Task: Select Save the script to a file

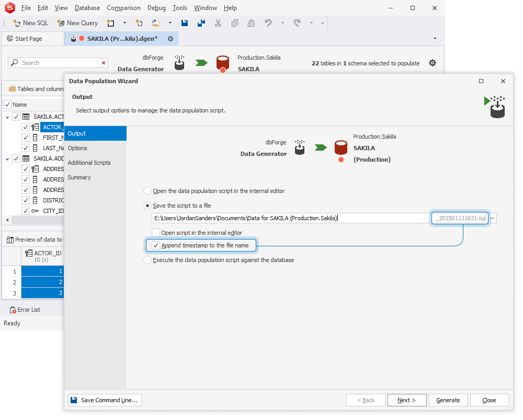Action: (x=147, y=206)
